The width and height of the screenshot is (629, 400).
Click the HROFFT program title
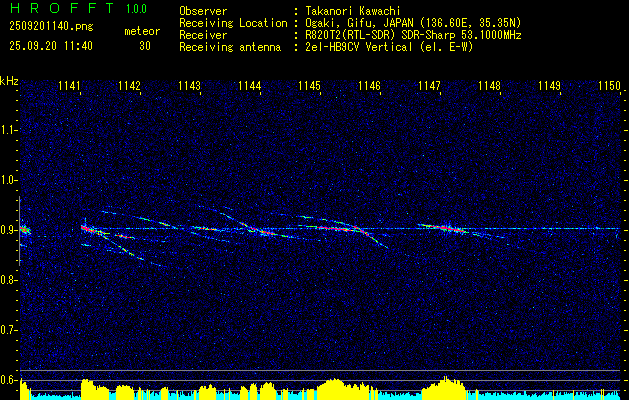coord(61,8)
